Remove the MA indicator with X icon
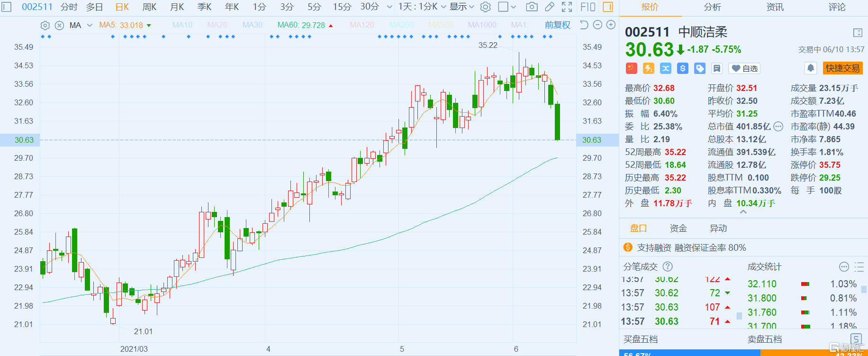Viewport: 868px width, 356px height. [59, 25]
